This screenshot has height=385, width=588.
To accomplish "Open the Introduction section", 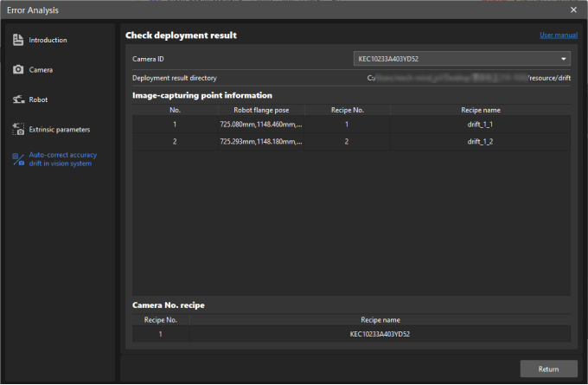I will click(48, 40).
